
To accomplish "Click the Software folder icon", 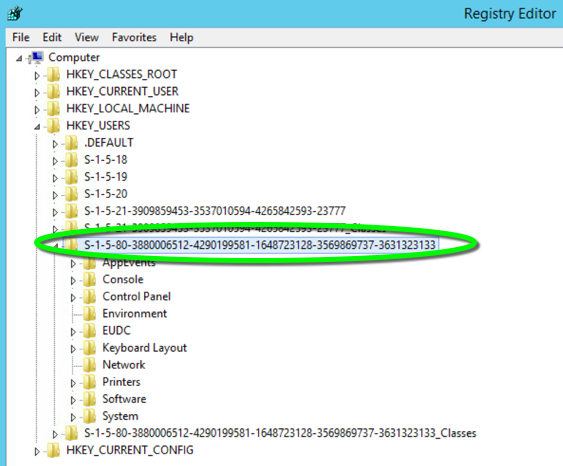I will [x=89, y=399].
